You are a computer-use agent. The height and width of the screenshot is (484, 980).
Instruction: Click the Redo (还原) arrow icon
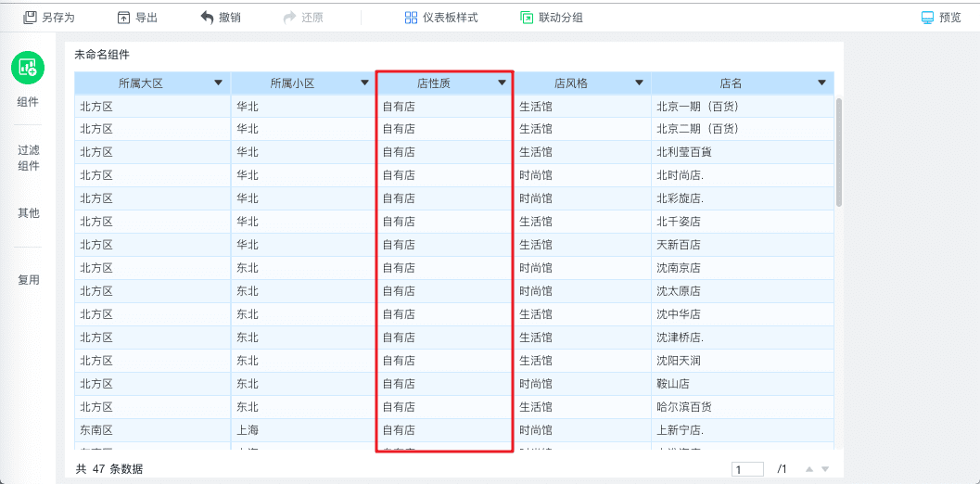pos(289,18)
